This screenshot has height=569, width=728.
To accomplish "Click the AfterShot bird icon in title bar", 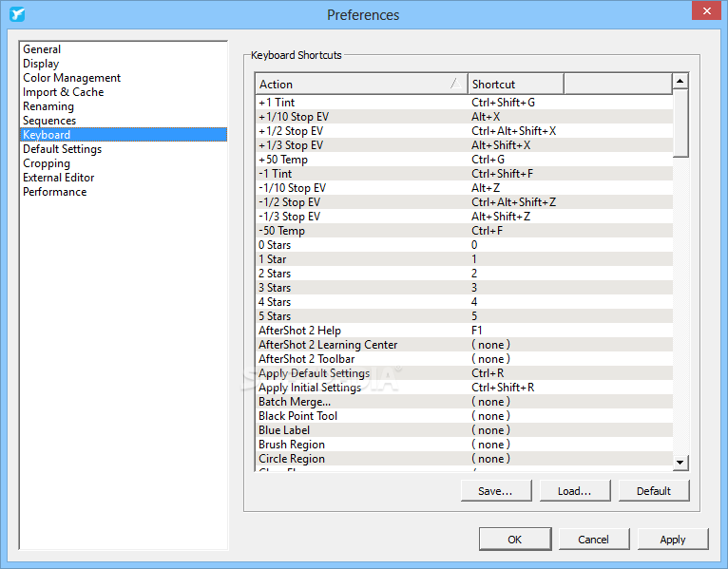I will tap(17, 14).
